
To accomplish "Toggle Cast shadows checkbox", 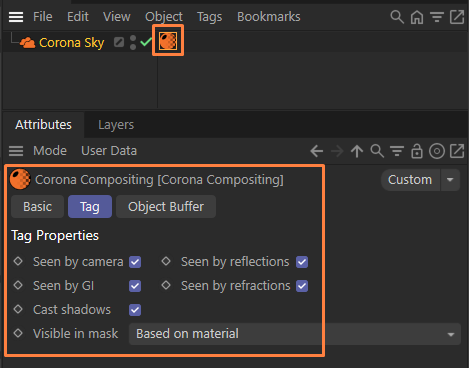I will point(135,310).
